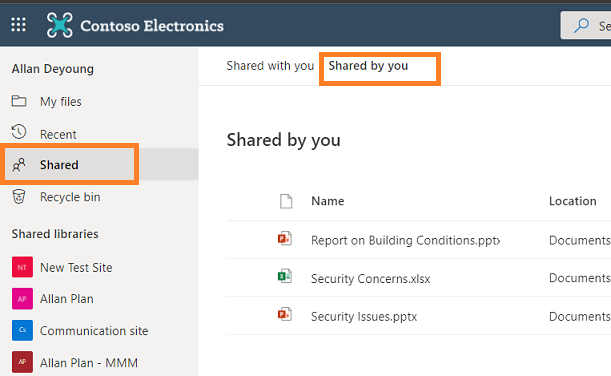The image size is (611, 376).
Task: Focus the search box in header
Action: (x=586, y=25)
